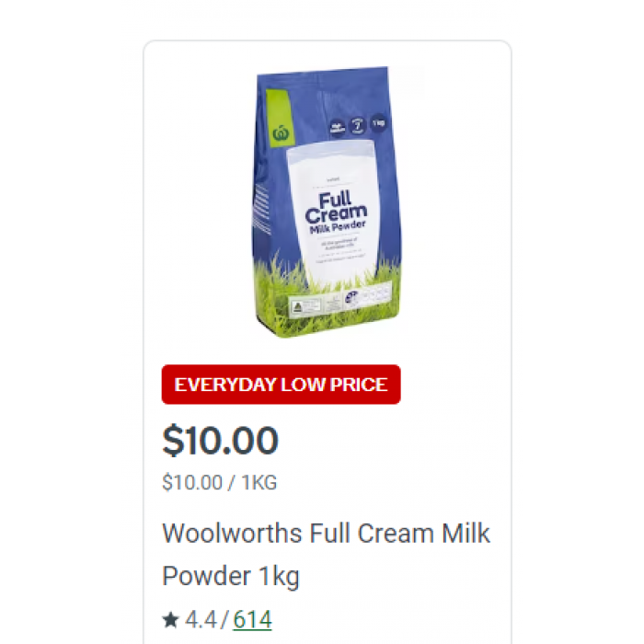Click the 4.4 rating score
The width and height of the screenshot is (644, 644).
[x=201, y=619]
